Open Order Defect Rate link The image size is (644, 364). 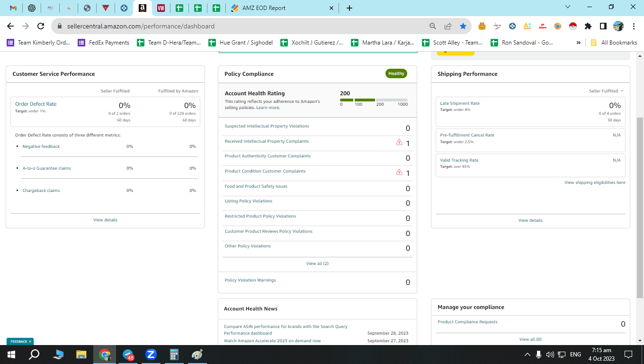point(36,104)
